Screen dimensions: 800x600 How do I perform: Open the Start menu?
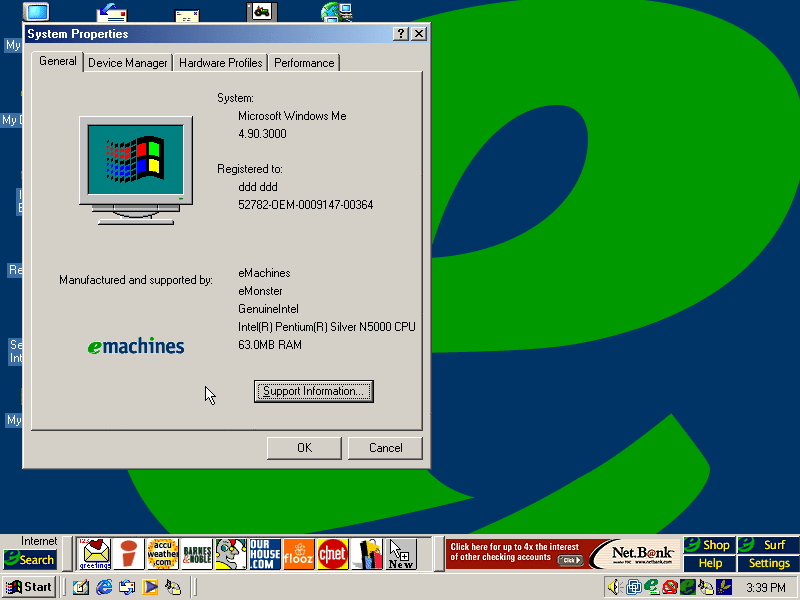pyautogui.click(x=29, y=587)
